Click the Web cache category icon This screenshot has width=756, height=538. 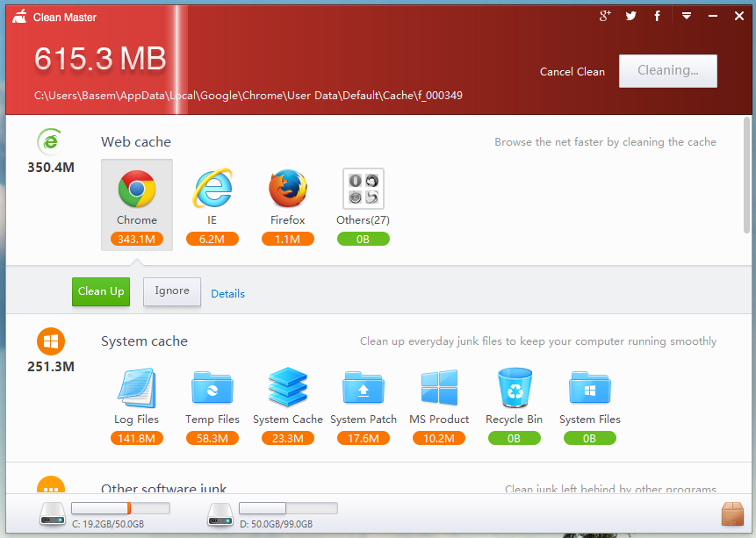50,141
